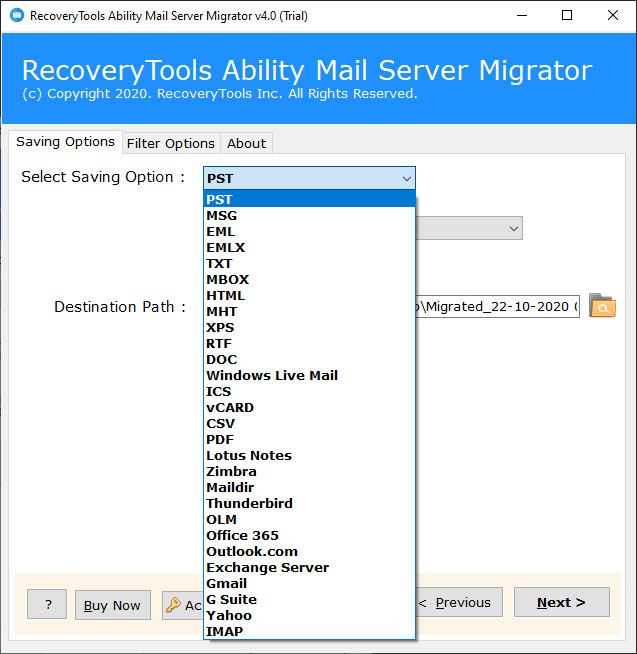This screenshot has width=637, height=654.
Task: Select PDF in the format list
Action: 220,439
